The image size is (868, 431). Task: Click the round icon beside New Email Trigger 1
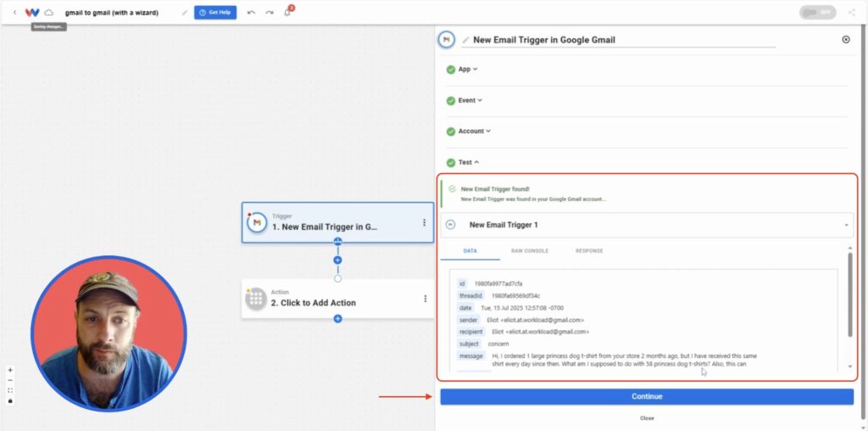[x=451, y=225]
